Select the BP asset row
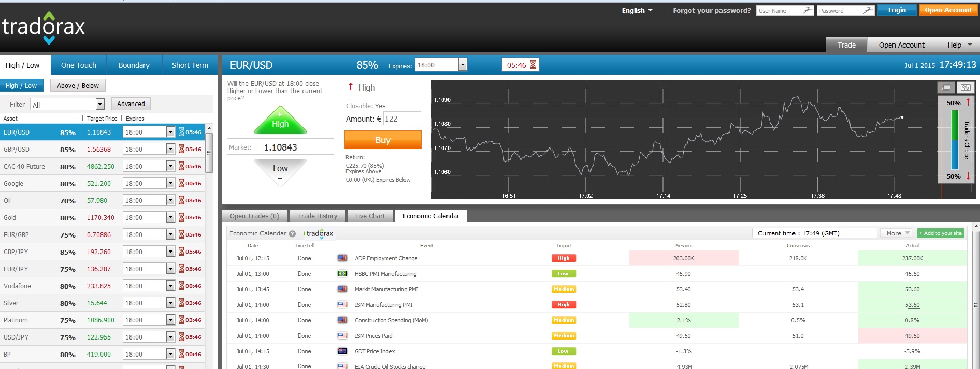Viewport: 980px width, 369px height. (103, 354)
